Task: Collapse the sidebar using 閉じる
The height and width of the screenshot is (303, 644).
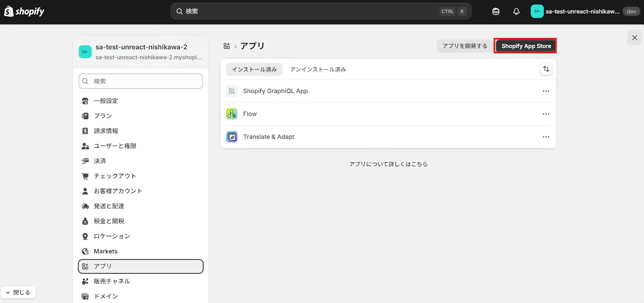Action: pos(18,292)
